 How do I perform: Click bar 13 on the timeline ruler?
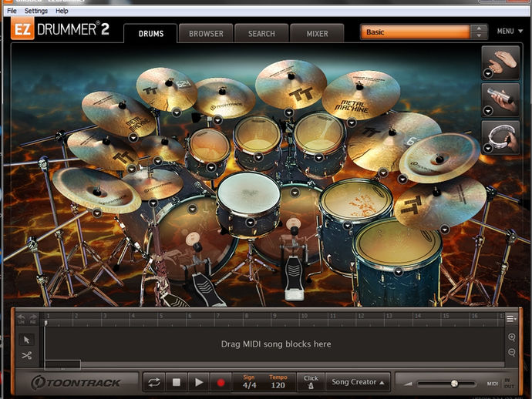tap(389, 316)
